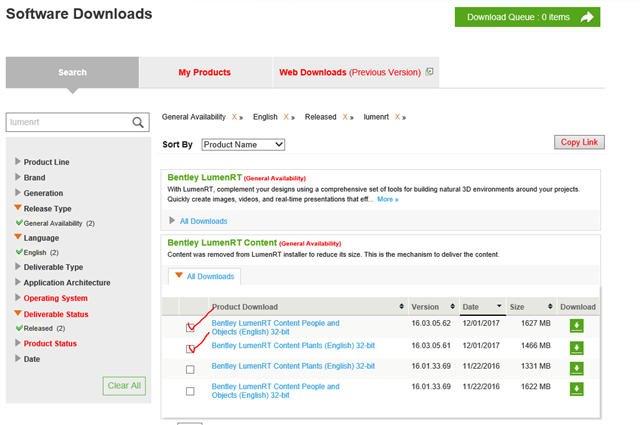Check box for Content Plants 16.01.33.69
640x425 pixels.
tap(190, 369)
